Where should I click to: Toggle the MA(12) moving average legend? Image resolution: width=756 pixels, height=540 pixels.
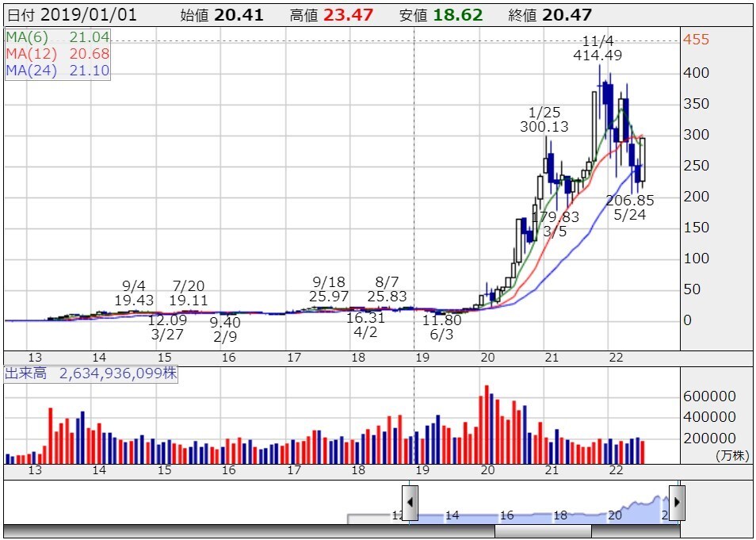57,54
